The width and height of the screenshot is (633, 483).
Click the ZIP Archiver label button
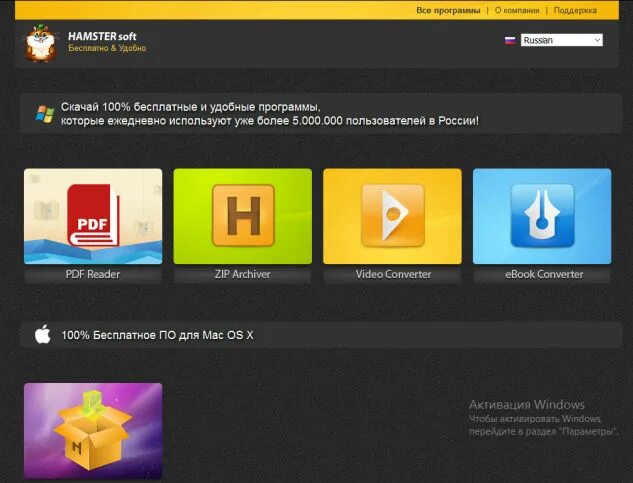click(x=243, y=275)
